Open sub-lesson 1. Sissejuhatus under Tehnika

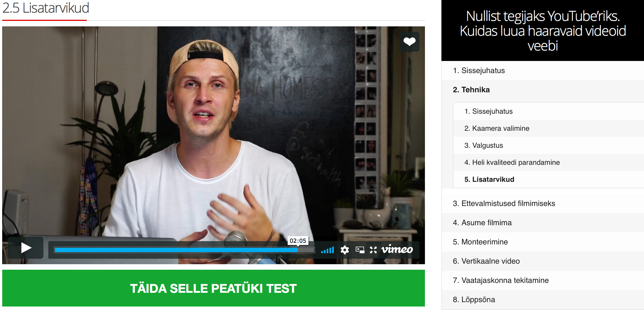click(548, 111)
